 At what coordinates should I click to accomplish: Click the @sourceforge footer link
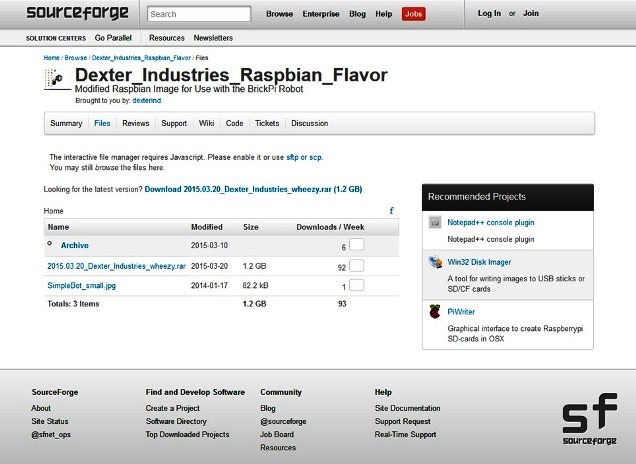click(x=283, y=421)
